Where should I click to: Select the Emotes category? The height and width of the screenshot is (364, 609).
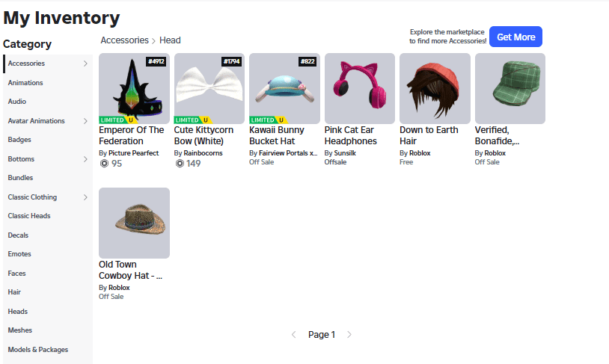[19, 254]
